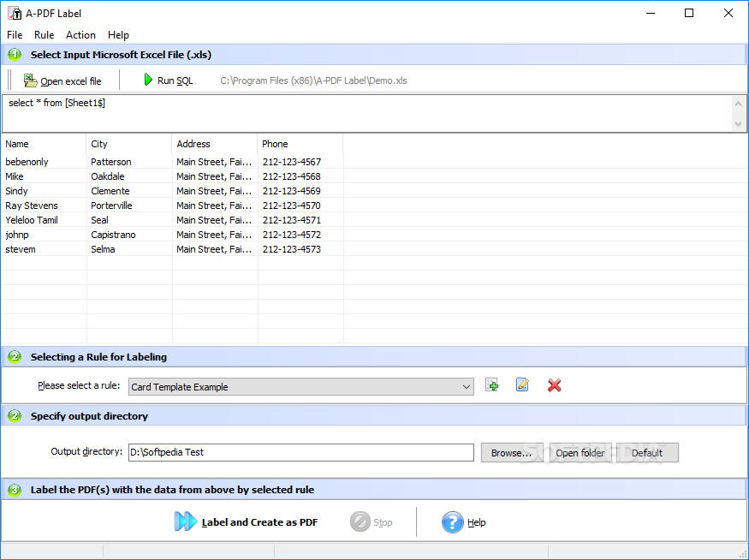Click the green Run SQL arrow icon
749x560 pixels.
[148, 80]
